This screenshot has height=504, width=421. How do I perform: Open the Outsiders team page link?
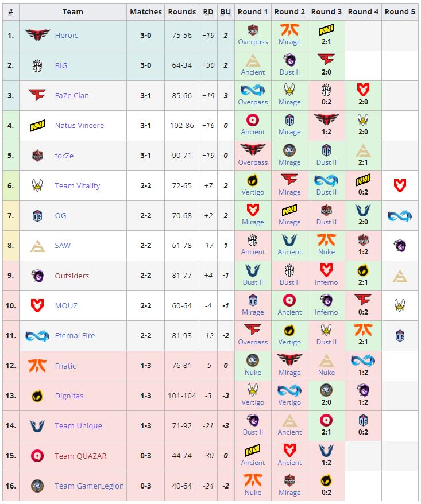pyautogui.click(x=72, y=276)
